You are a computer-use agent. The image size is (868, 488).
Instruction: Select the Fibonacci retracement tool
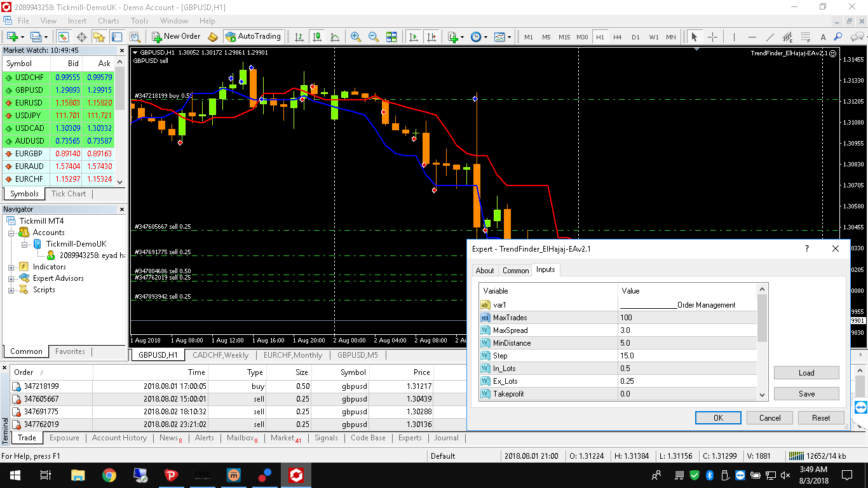coord(806,37)
